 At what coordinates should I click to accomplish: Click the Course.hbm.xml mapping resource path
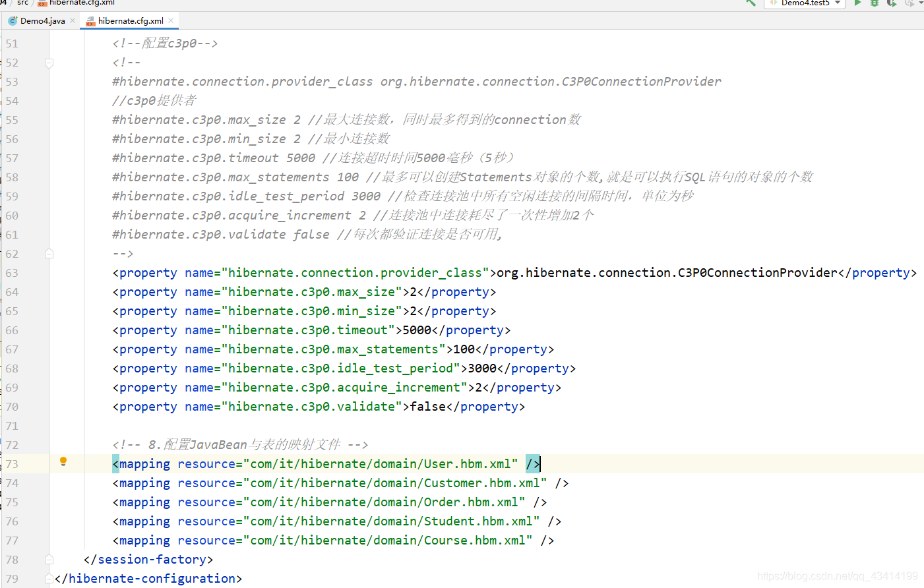388,541
